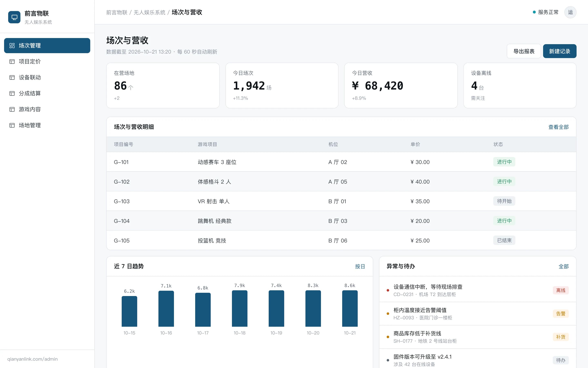Click the grid icon beside 场次管理
Viewport: 588px width, 368px height.
[x=12, y=46]
